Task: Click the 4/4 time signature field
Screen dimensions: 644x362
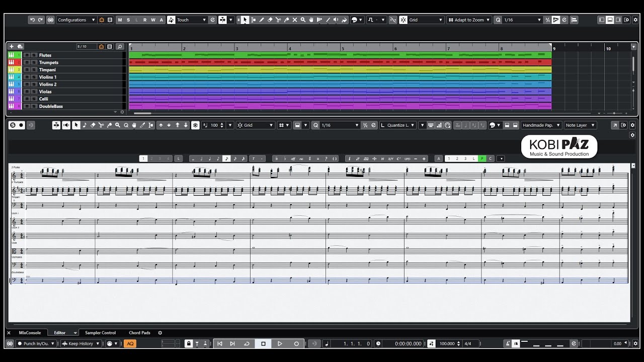Action: click(x=468, y=343)
